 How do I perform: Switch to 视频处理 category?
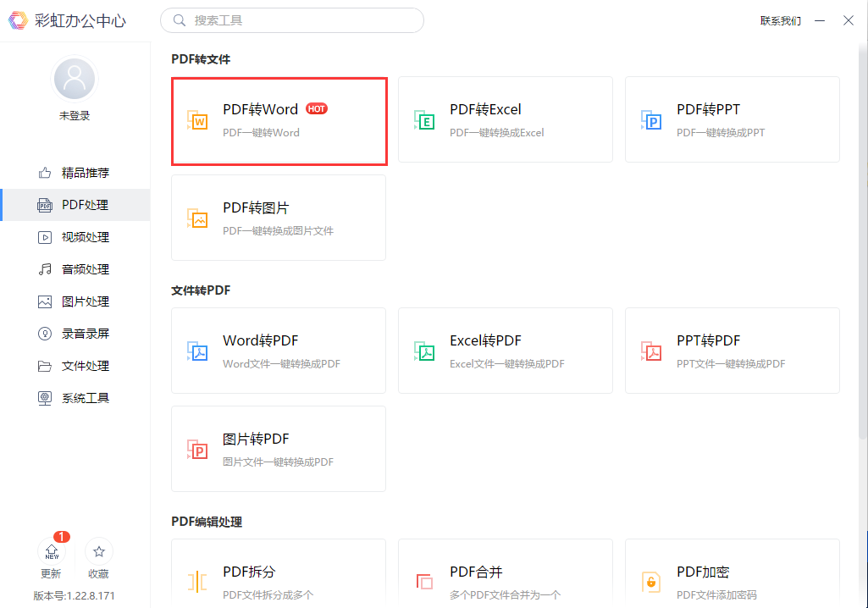[75, 237]
